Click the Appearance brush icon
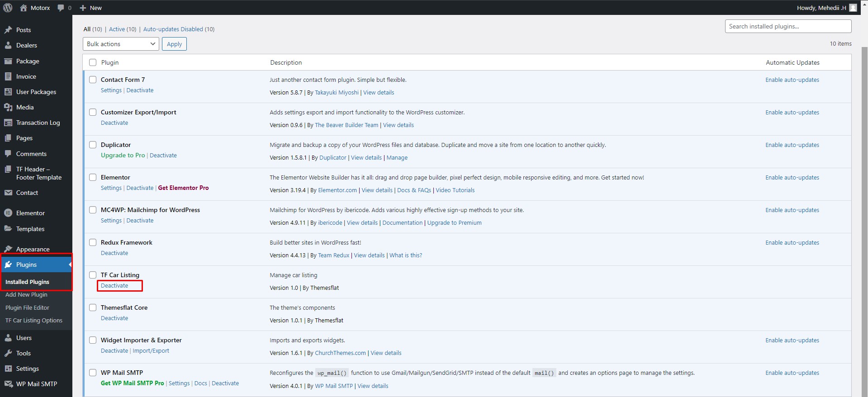This screenshot has height=397, width=868. click(8, 249)
